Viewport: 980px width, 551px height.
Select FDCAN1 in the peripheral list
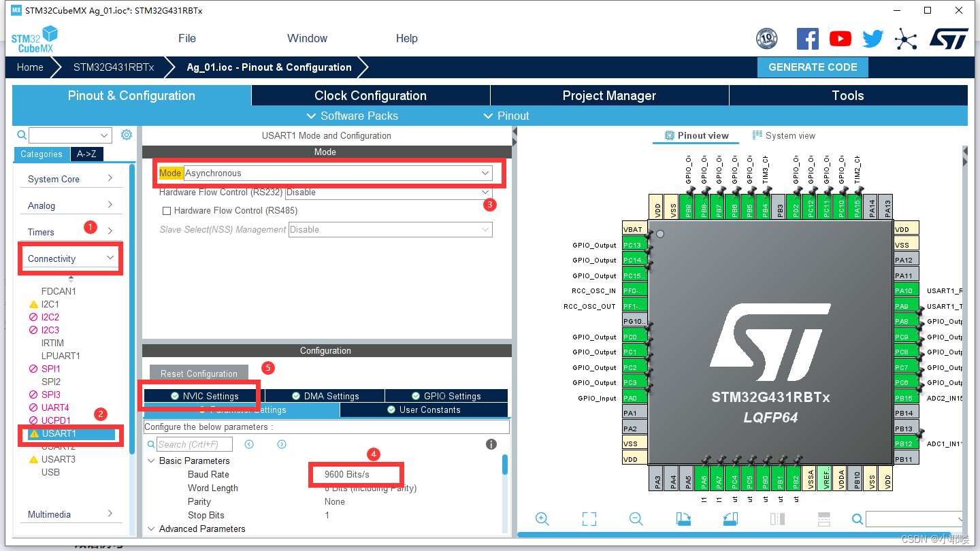59,291
